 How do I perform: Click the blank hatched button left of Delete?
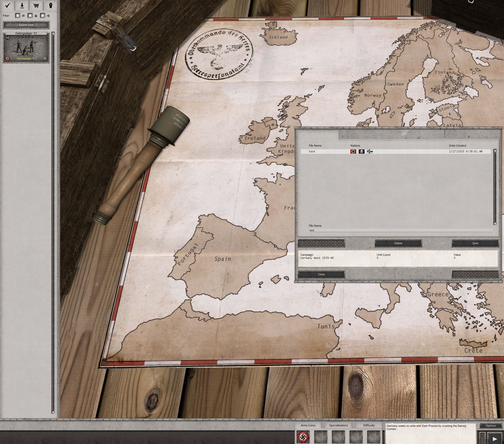pos(321,243)
